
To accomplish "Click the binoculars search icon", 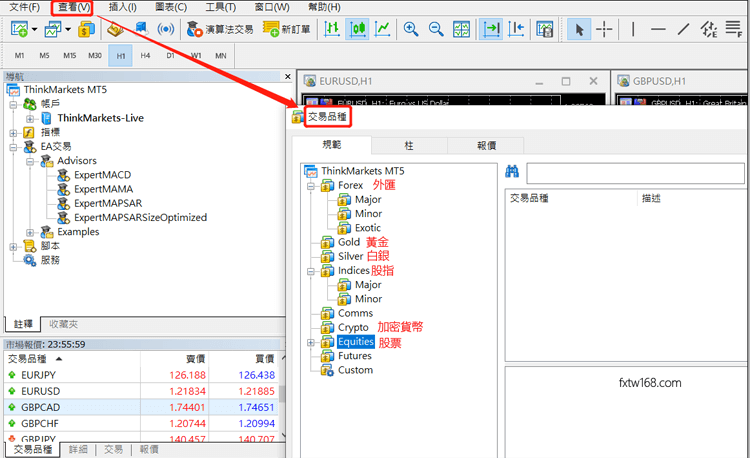I will pos(512,172).
